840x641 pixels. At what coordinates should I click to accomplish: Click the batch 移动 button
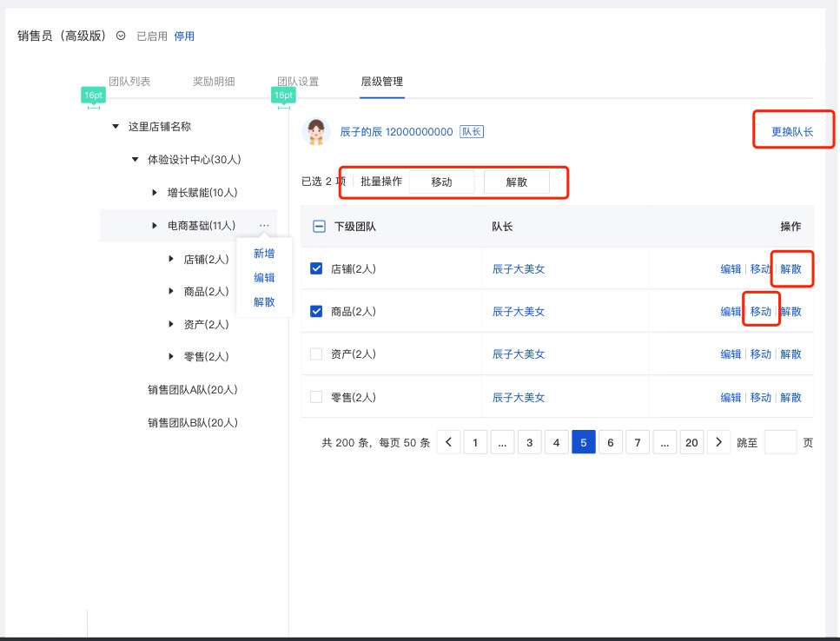[x=441, y=182]
